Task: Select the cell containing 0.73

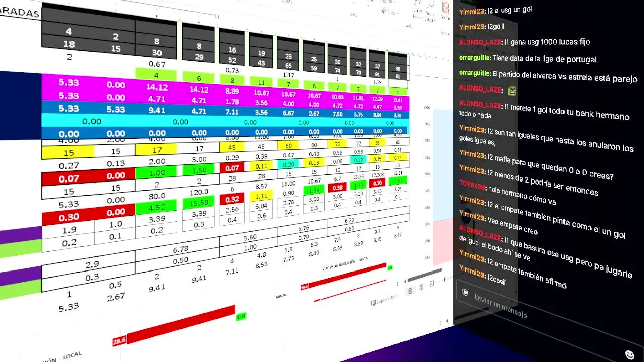Action: (232, 70)
